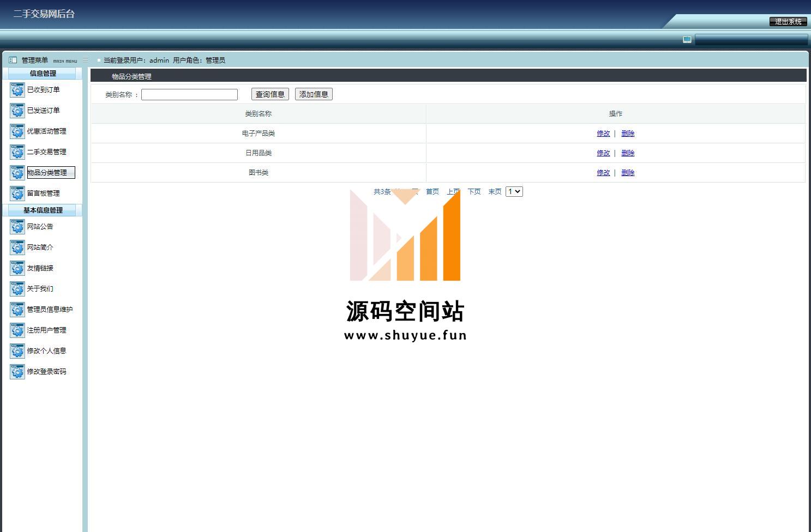Click the gear icon beside 关于我们

pyautogui.click(x=17, y=289)
